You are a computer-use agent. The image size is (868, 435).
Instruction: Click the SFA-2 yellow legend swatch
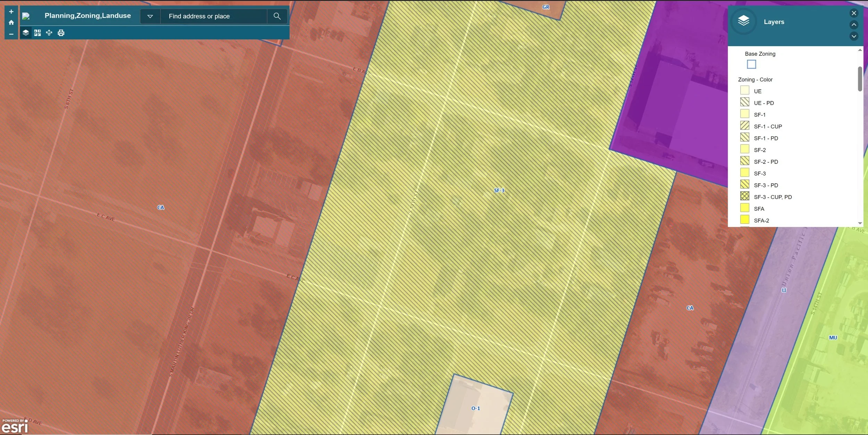point(744,220)
